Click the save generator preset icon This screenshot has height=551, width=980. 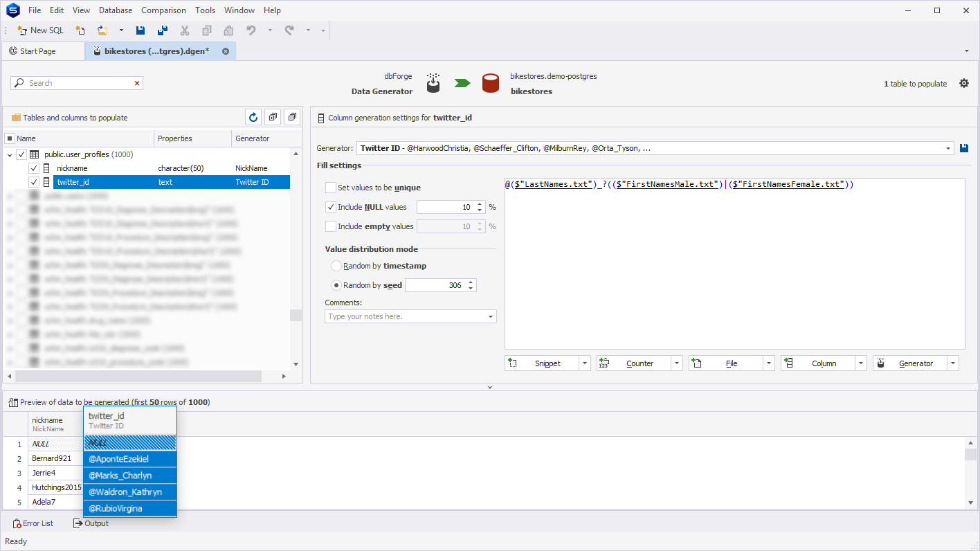964,148
